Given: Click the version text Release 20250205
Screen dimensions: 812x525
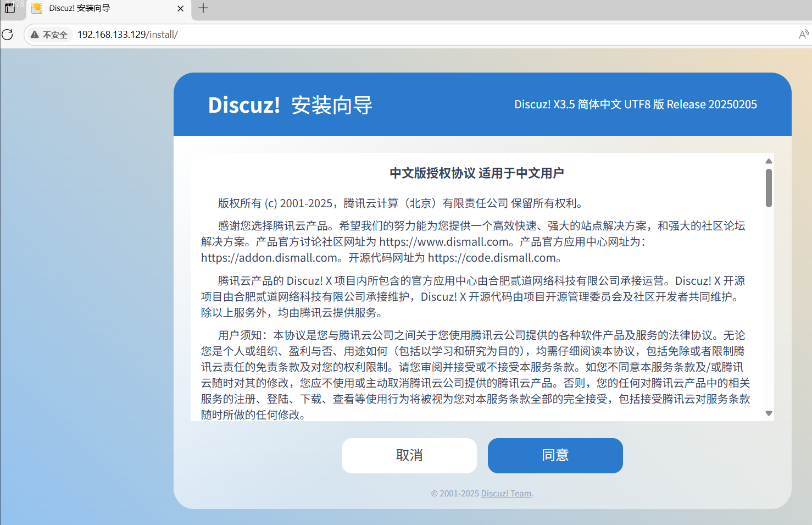Looking at the screenshot, I should (711, 104).
